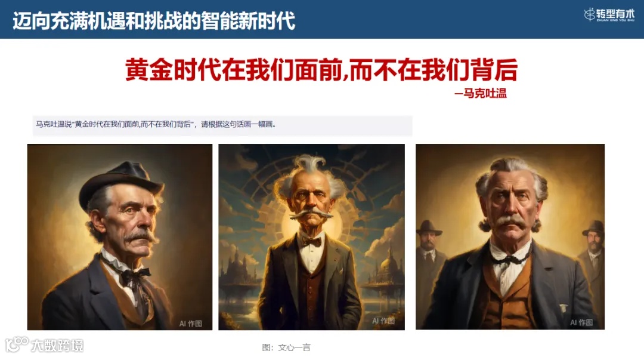Click the 转型有术 brand text at top right
644x357 pixels.
pyautogui.click(x=615, y=14)
